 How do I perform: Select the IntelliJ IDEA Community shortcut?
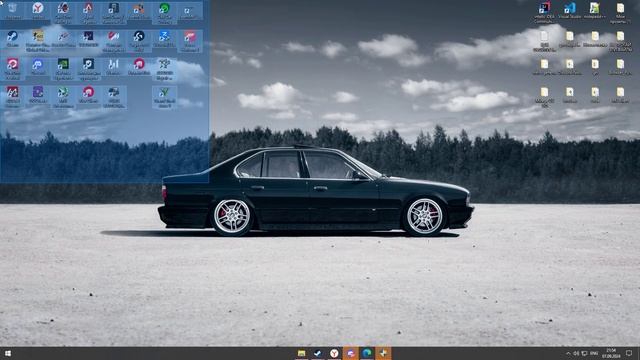(x=544, y=12)
